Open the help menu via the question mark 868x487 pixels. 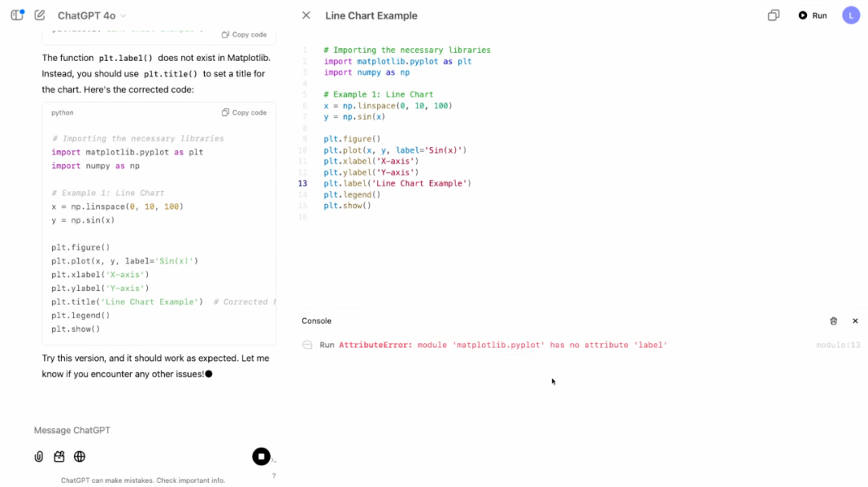[x=273, y=476]
